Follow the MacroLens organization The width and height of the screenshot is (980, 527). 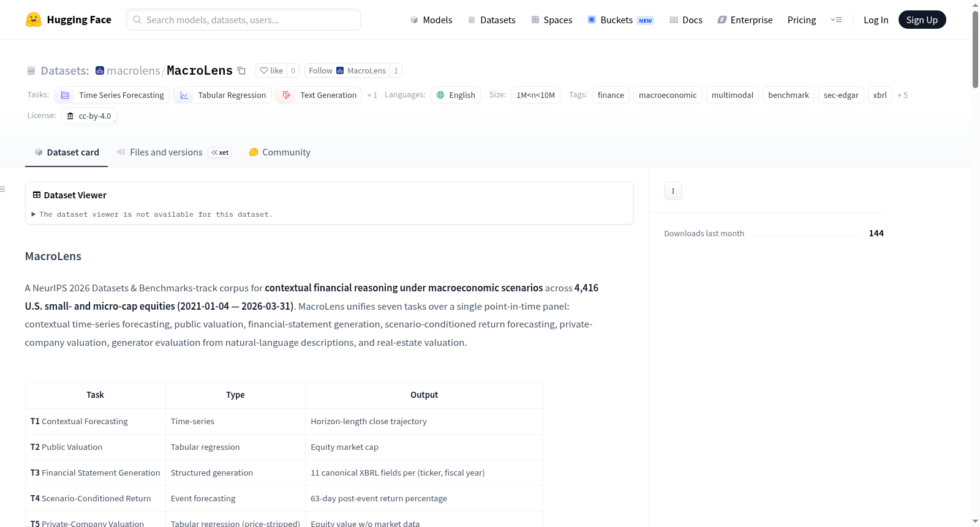[347, 70]
